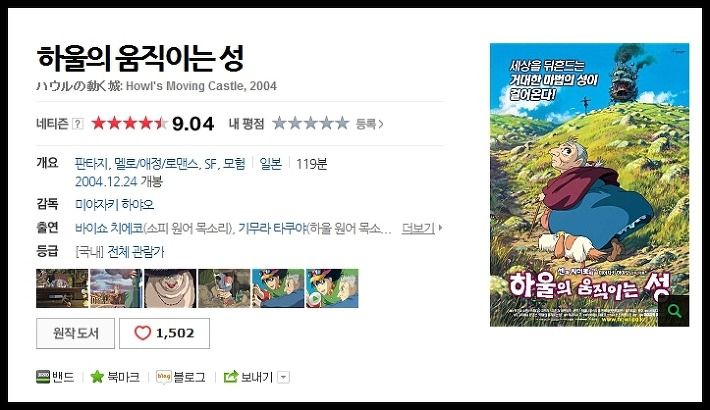Open the 일본 country link
The width and height of the screenshot is (710, 410).
[270, 164]
